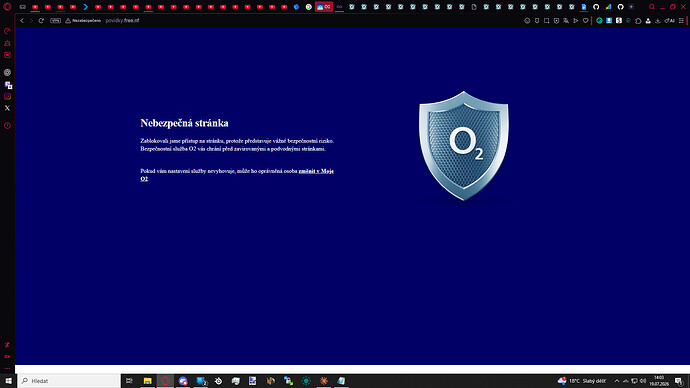
Task: Open the Twitch sidebar panel
Action: pyautogui.click(x=7, y=55)
